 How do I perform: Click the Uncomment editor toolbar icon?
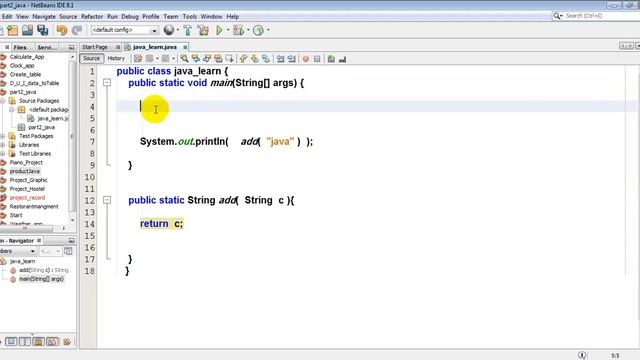342,59
